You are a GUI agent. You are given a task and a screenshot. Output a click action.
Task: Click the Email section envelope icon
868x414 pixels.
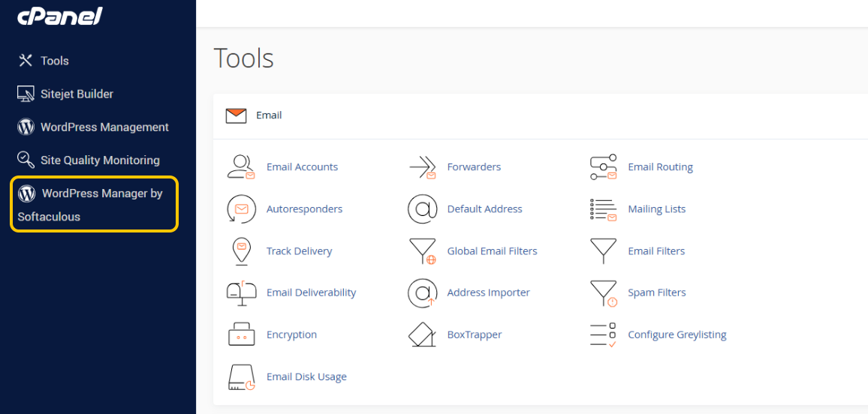point(236,115)
